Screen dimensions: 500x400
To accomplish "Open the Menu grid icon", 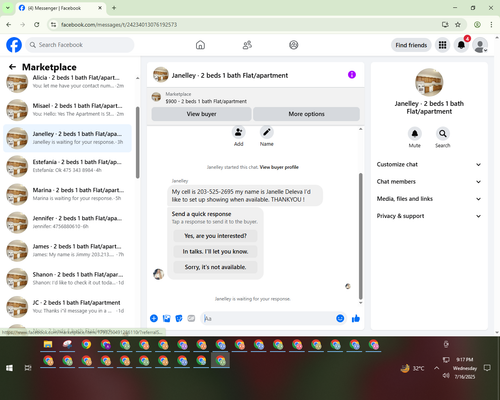I will tap(442, 45).
